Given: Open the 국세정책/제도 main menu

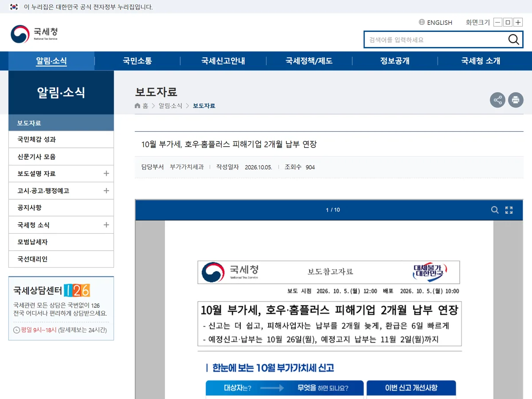Looking at the screenshot, I should [309, 61].
